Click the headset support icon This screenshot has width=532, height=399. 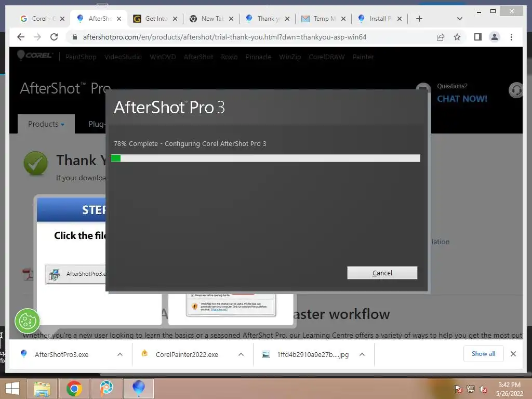click(x=516, y=90)
